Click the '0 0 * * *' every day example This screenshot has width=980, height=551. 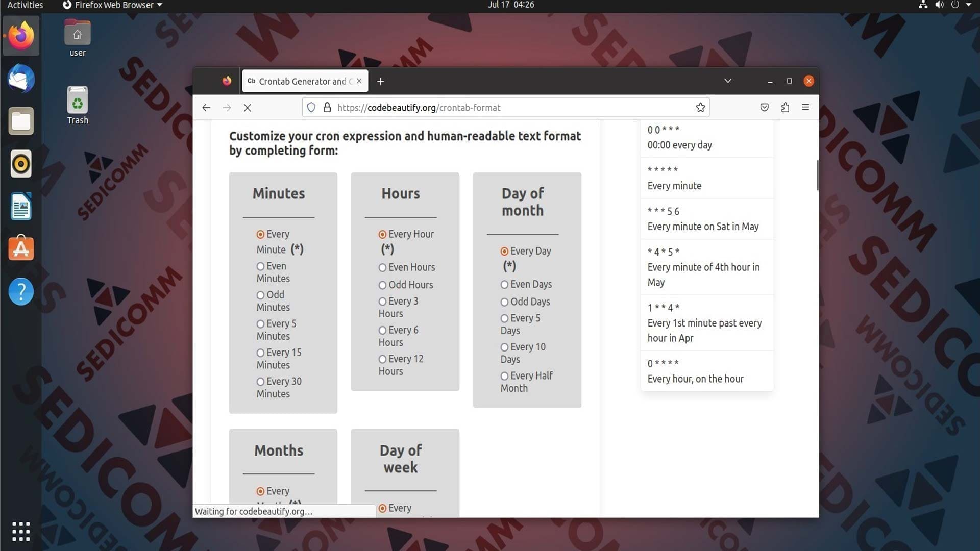click(x=707, y=137)
